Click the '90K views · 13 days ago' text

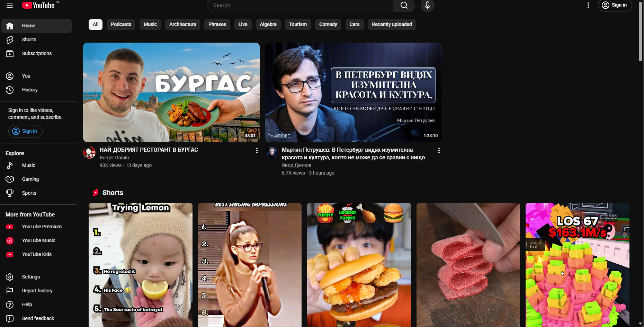(x=126, y=166)
